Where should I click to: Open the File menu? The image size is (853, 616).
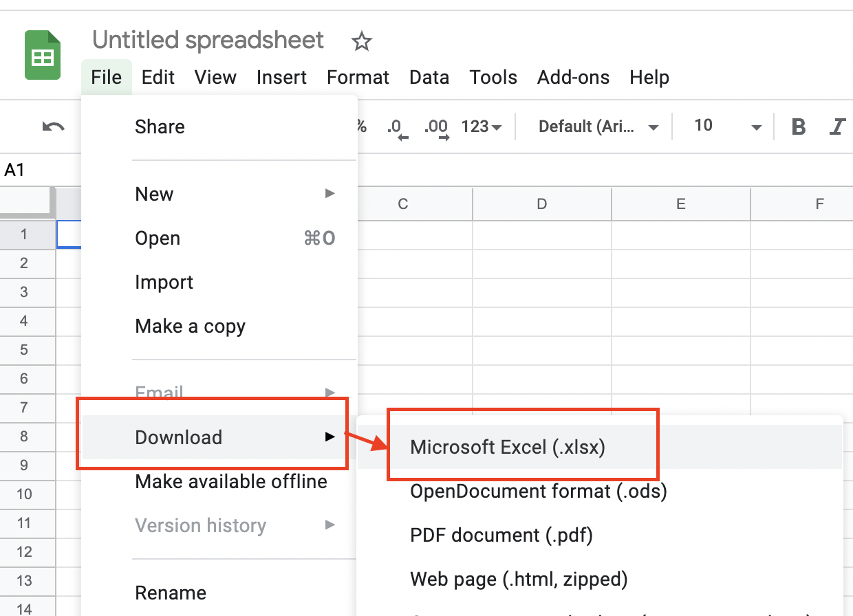(x=106, y=77)
